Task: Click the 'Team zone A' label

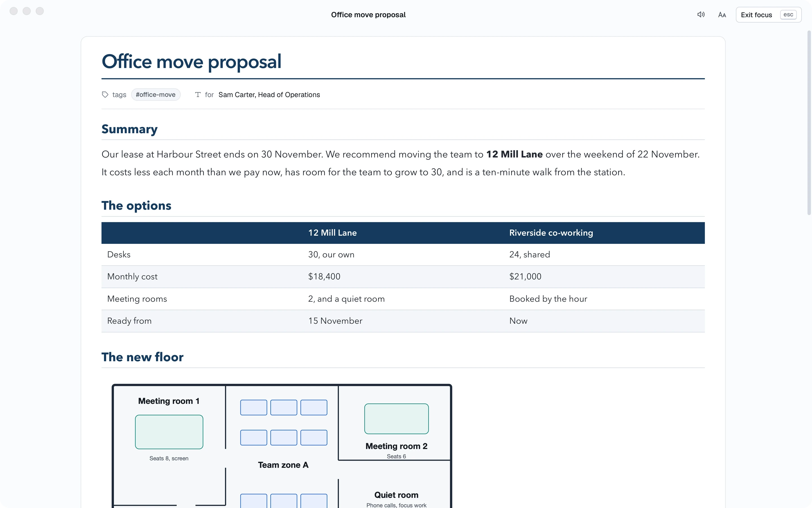Action: coord(283,465)
